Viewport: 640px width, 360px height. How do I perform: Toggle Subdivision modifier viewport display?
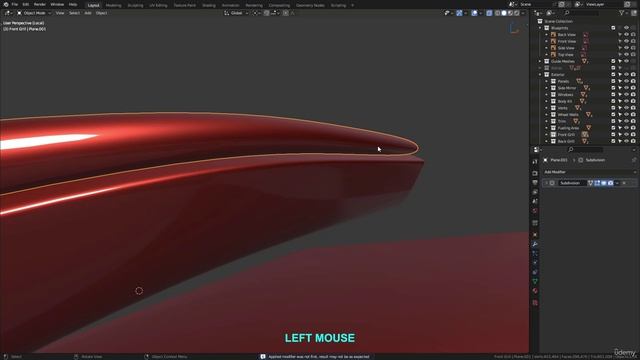pos(604,183)
